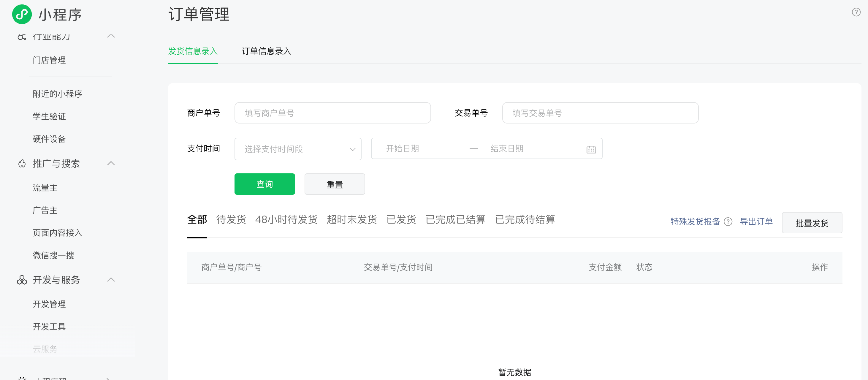
Task: Click the hexagon cluster icon beside 开发与服务
Action: 22,280
